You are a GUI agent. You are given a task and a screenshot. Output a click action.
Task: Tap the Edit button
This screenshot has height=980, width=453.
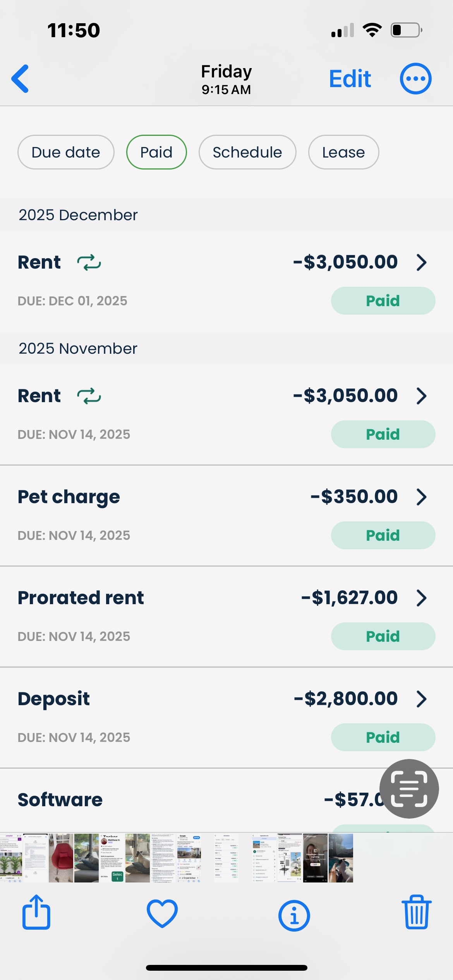click(350, 79)
